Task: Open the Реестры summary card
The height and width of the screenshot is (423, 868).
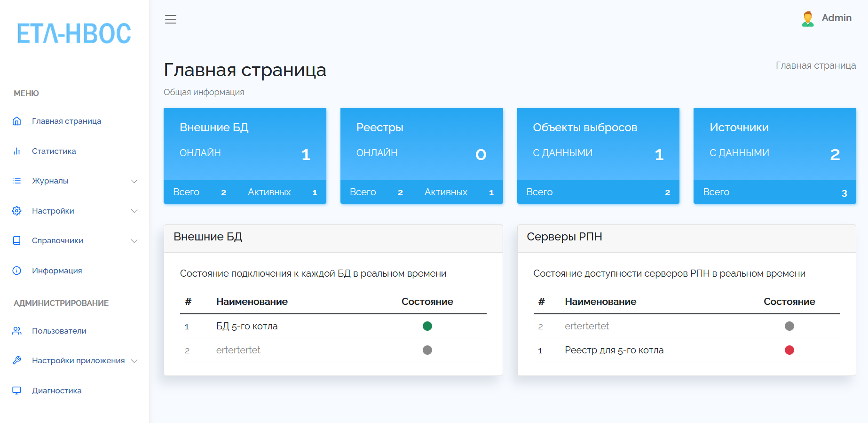Action: [x=422, y=156]
